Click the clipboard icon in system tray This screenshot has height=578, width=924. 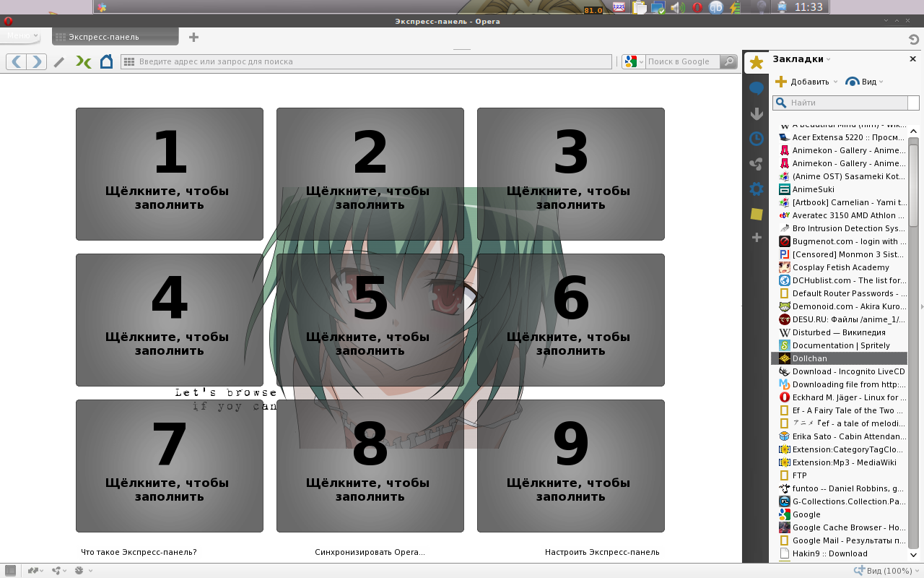point(639,7)
